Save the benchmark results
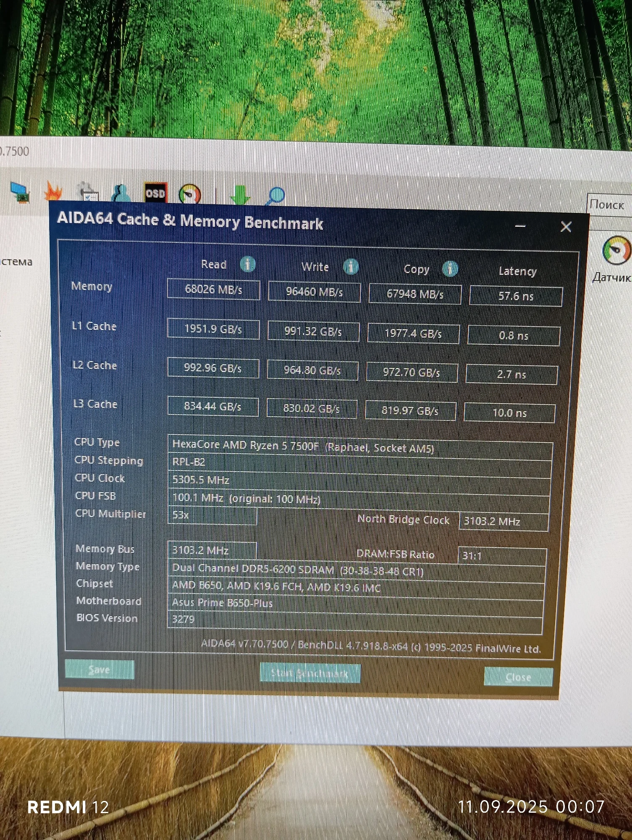 coord(100,669)
